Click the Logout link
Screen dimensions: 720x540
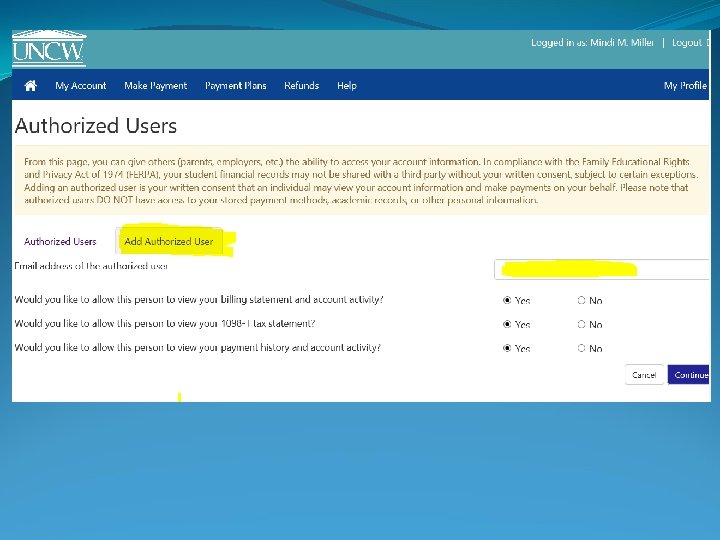pos(687,43)
